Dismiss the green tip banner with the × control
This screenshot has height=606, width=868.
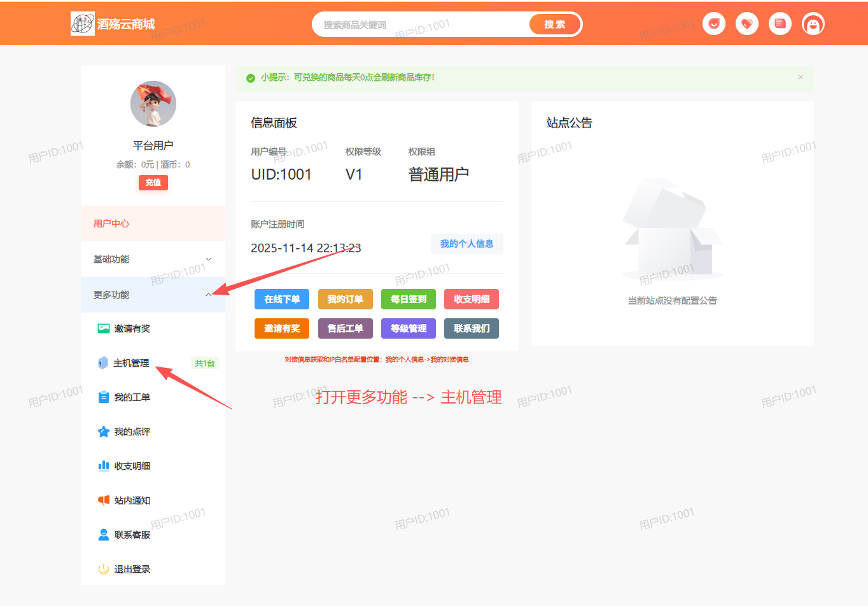click(x=800, y=77)
